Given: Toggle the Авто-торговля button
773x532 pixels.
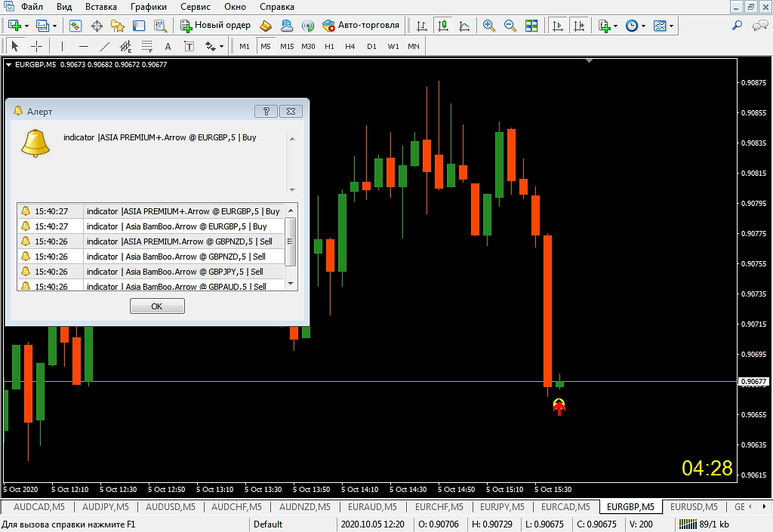Looking at the screenshot, I should click(x=361, y=26).
